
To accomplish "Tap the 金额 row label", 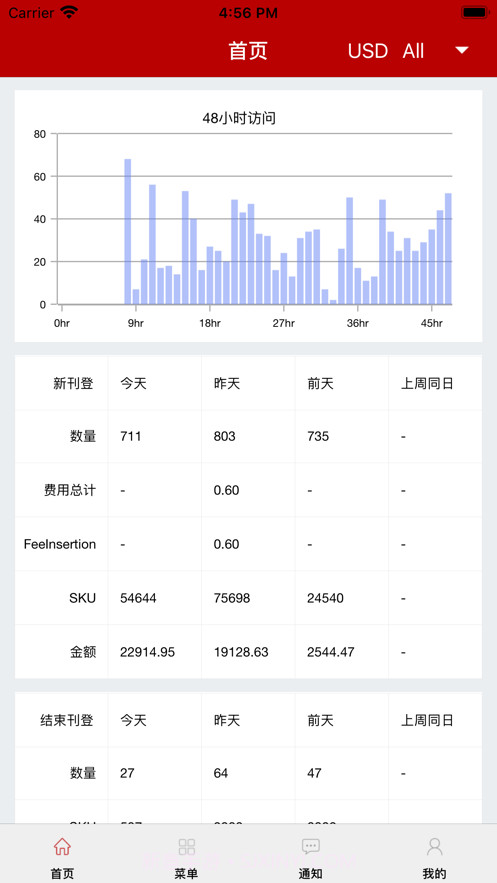I will point(83,652).
